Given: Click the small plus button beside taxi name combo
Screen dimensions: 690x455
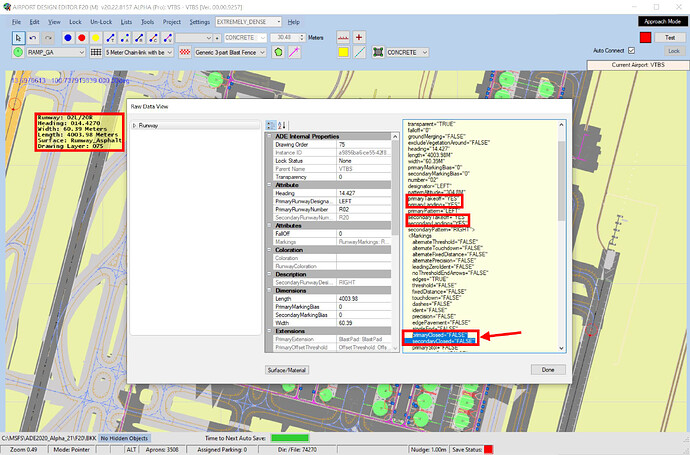Looking at the screenshot, I should pos(217,38).
